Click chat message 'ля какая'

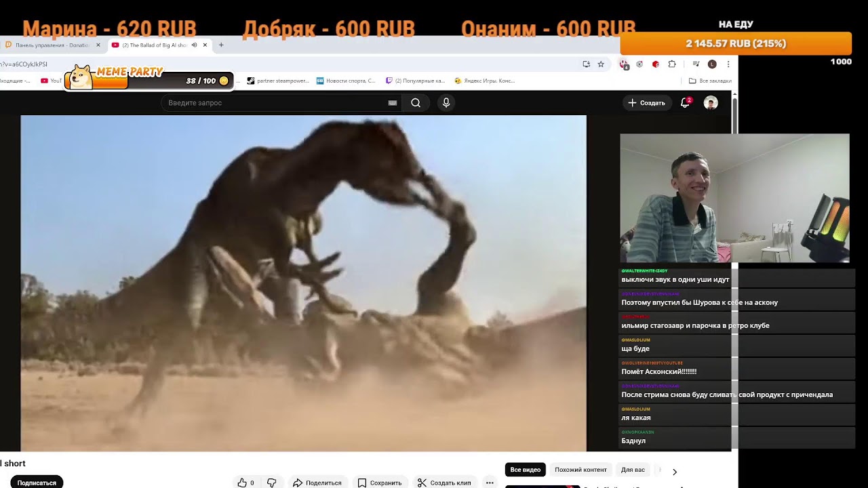tap(636, 418)
